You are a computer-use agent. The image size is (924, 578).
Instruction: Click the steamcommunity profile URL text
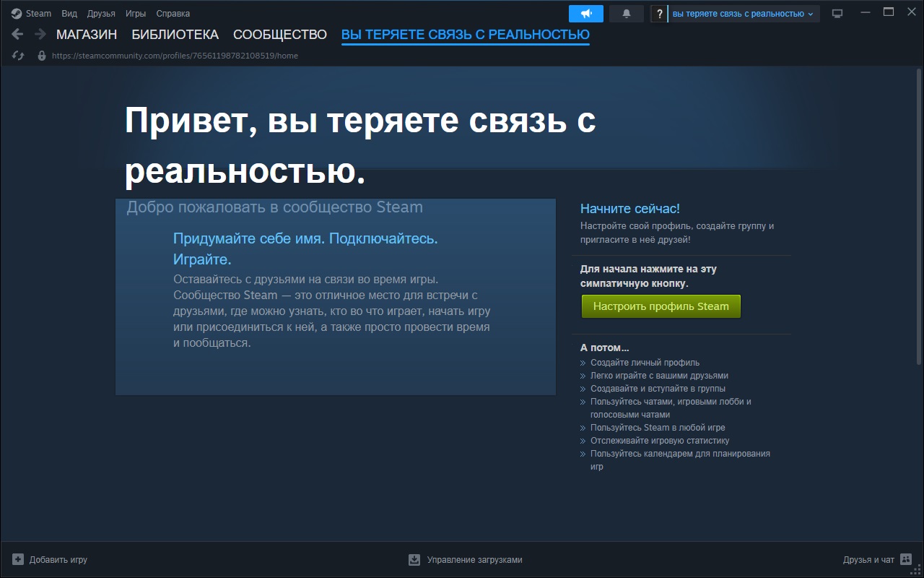click(x=175, y=56)
